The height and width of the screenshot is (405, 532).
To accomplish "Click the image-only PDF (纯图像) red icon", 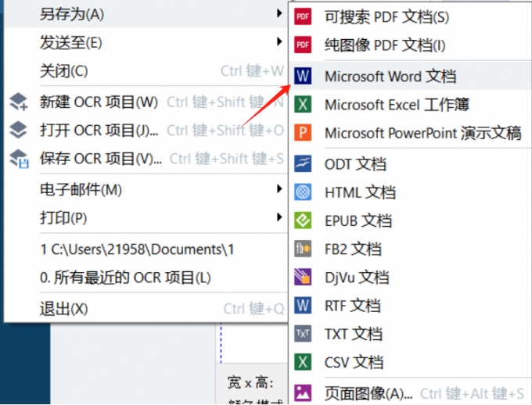I will point(303,45).
